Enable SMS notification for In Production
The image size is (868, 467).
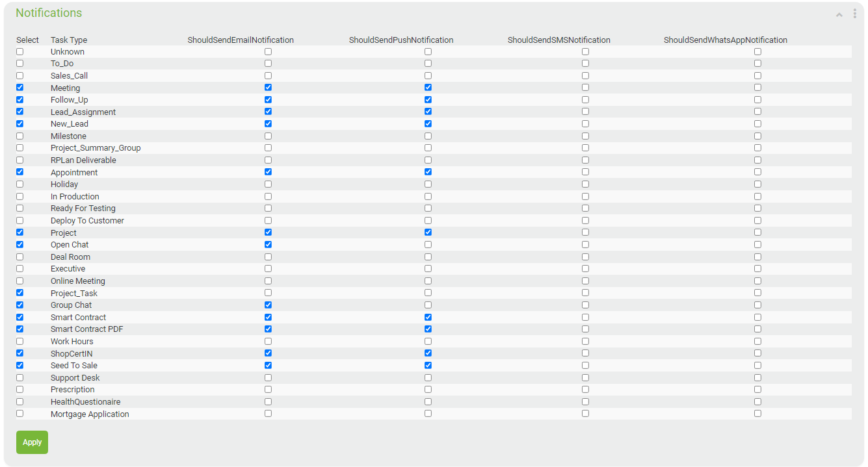[585, 196]
